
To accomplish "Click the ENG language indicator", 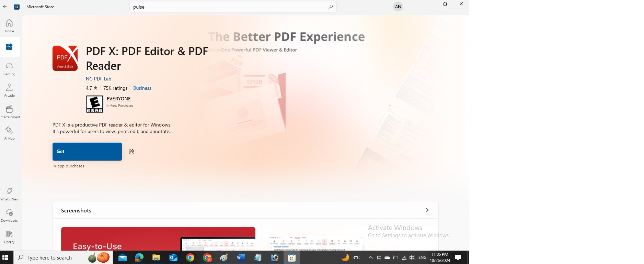I will click(423, 257).
